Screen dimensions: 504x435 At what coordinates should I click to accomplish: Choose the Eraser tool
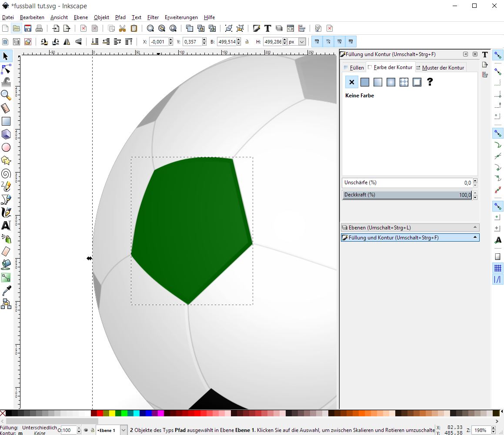tap(6, 251)
